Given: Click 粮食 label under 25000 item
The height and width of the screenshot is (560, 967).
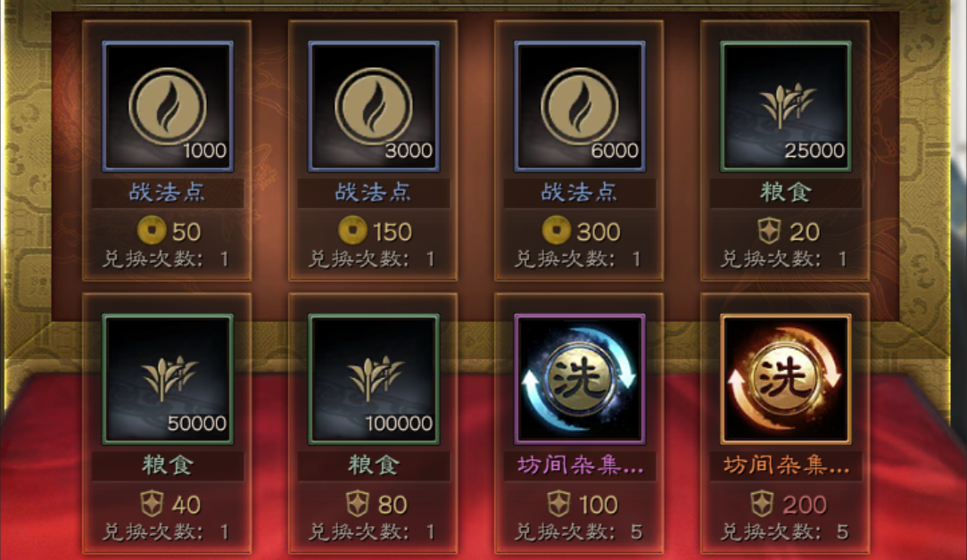Looking at the screenshot, I should pos(786,193).
